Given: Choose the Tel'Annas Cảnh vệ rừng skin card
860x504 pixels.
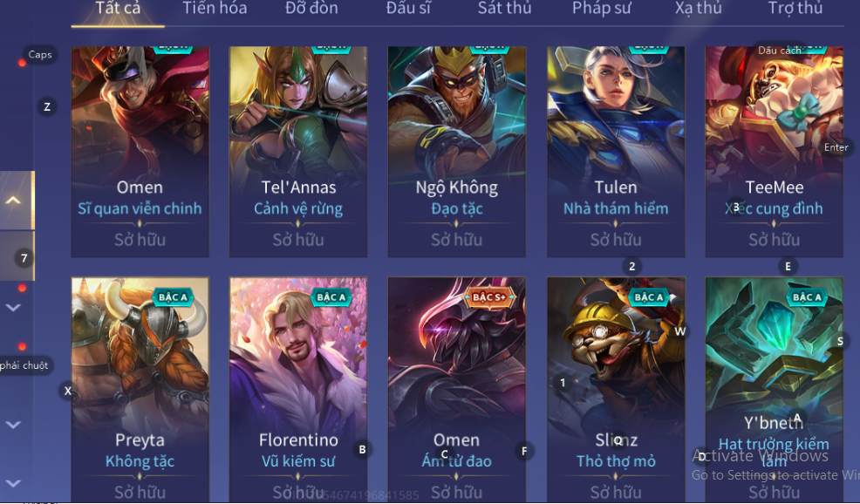Looking at the screenshot, I should click(x=298, y=152).
